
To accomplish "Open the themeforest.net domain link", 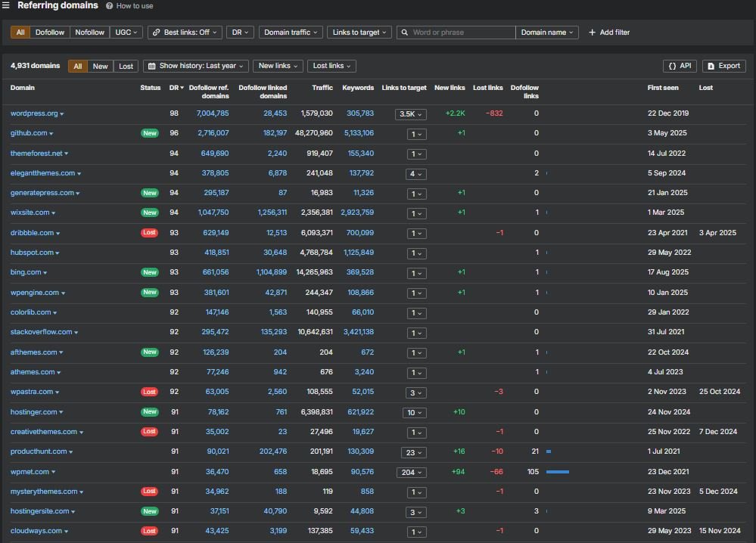I will 36,154.
